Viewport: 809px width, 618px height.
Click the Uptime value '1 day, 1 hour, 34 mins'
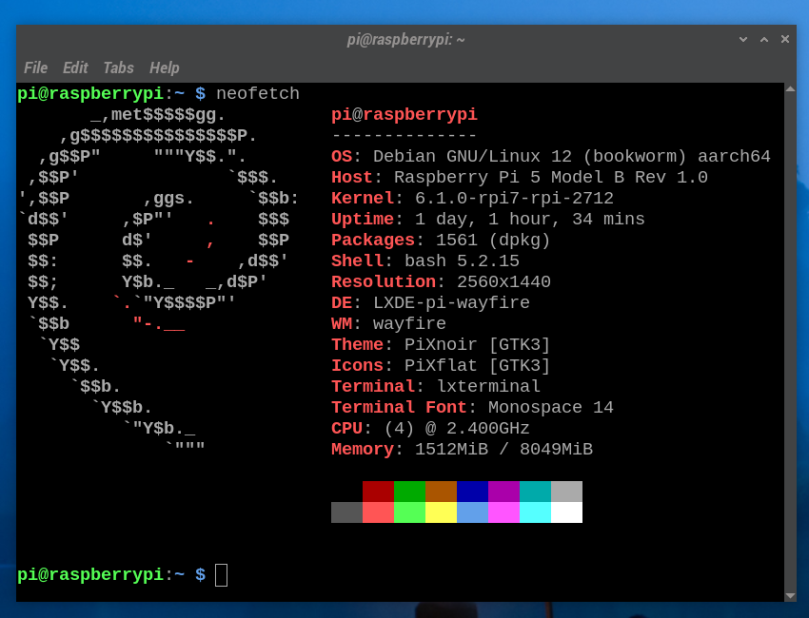pyautogui.click(x=530, y=219)
